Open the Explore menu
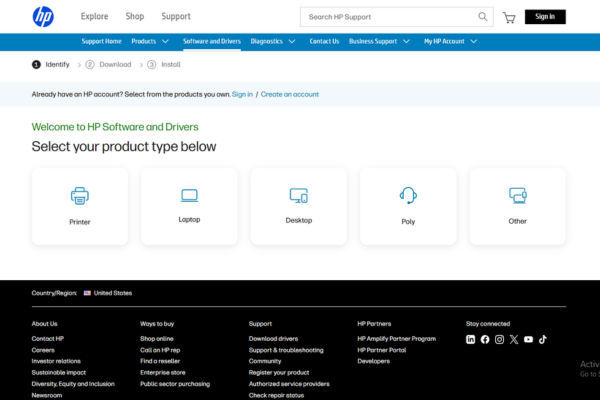 95,16
